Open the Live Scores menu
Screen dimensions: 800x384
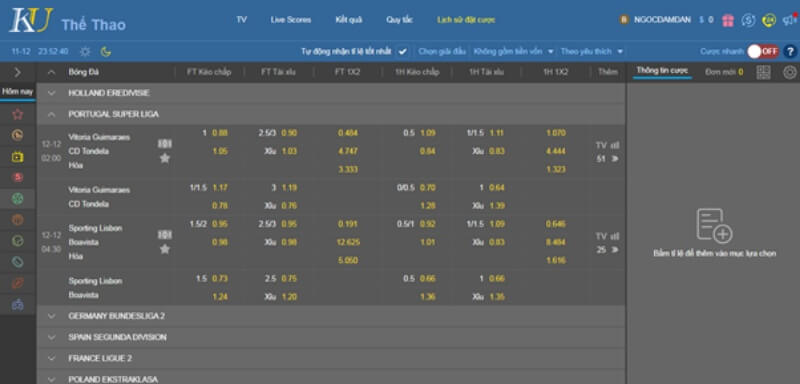coord(291,20)
